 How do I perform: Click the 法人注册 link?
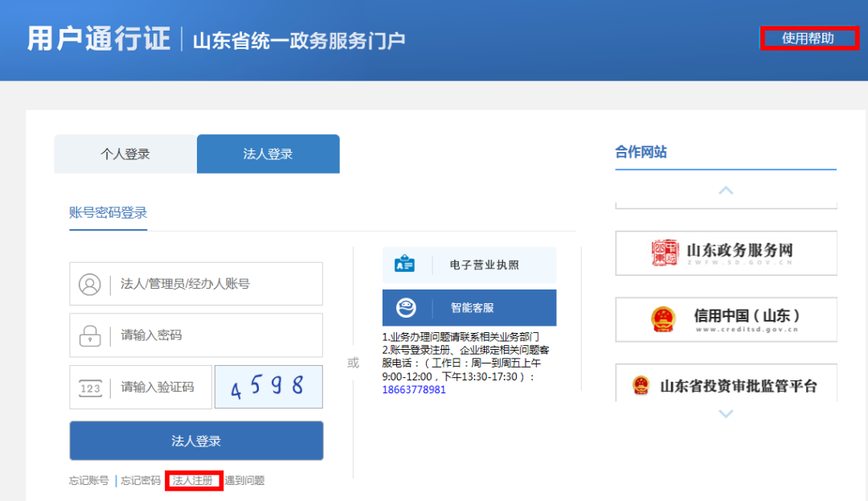click(193, 481)
